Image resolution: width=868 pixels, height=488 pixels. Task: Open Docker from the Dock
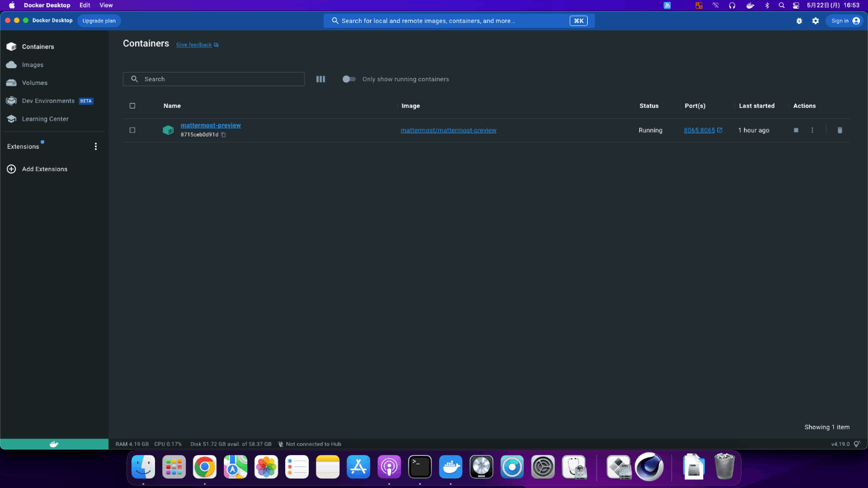[451, 467]
